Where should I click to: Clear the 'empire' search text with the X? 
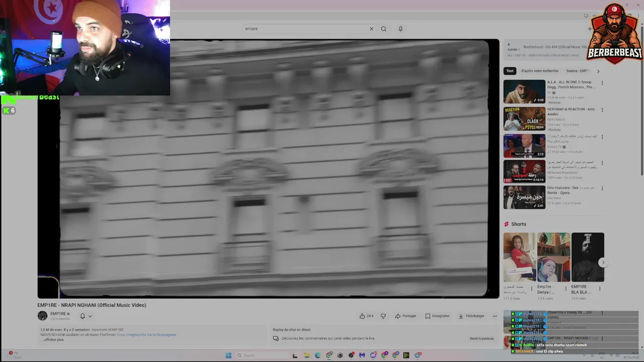[371, 29]
